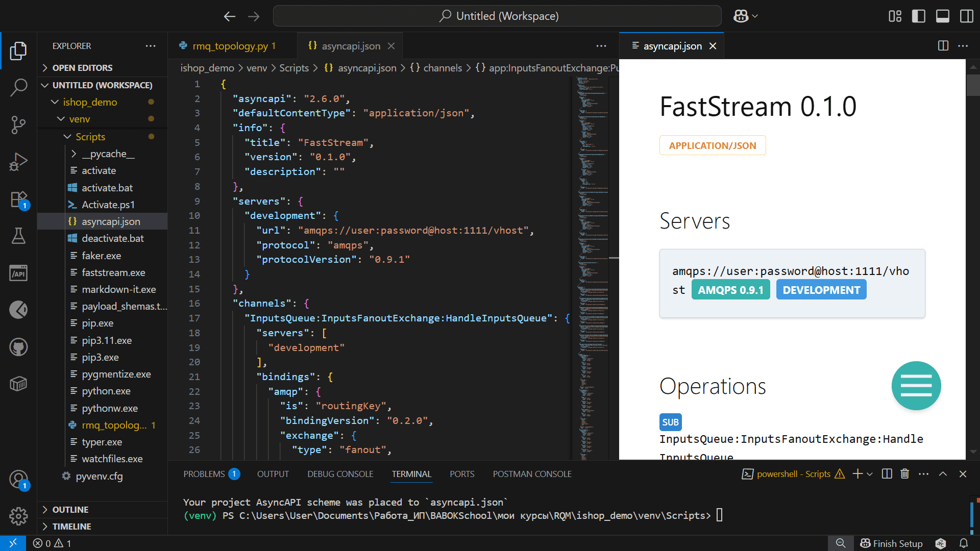Open the API activity bar icon
The height and width of the screenshot is (551, 980).
click(18, 273)
